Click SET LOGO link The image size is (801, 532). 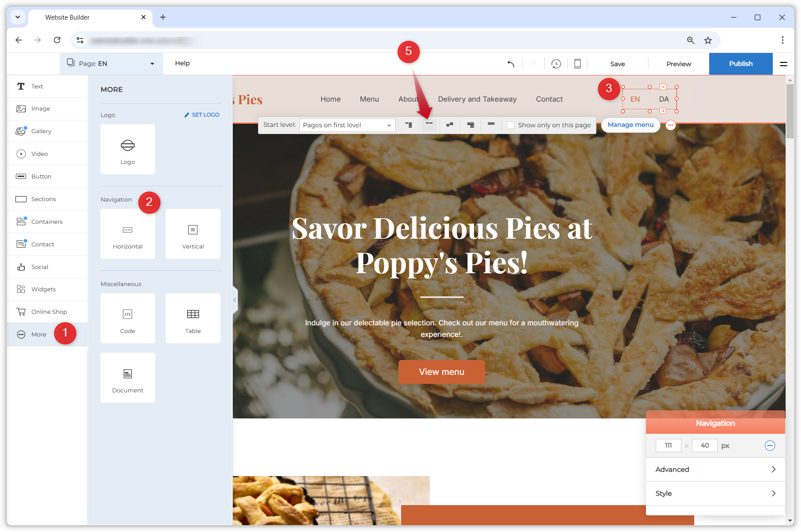tap(202, 114)
